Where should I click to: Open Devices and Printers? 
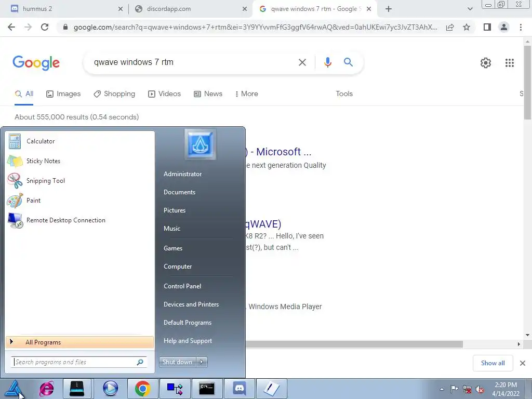pyautogui.click(x=191, y=304)
